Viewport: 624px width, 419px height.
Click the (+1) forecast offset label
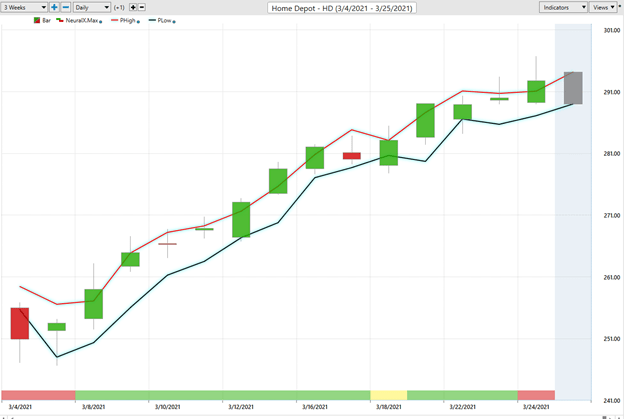[x=118, y=7]
